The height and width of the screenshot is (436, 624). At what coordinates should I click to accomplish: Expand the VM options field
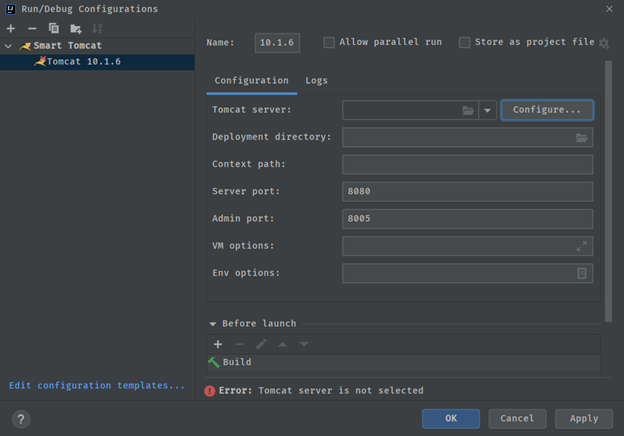tap(581, 246)
